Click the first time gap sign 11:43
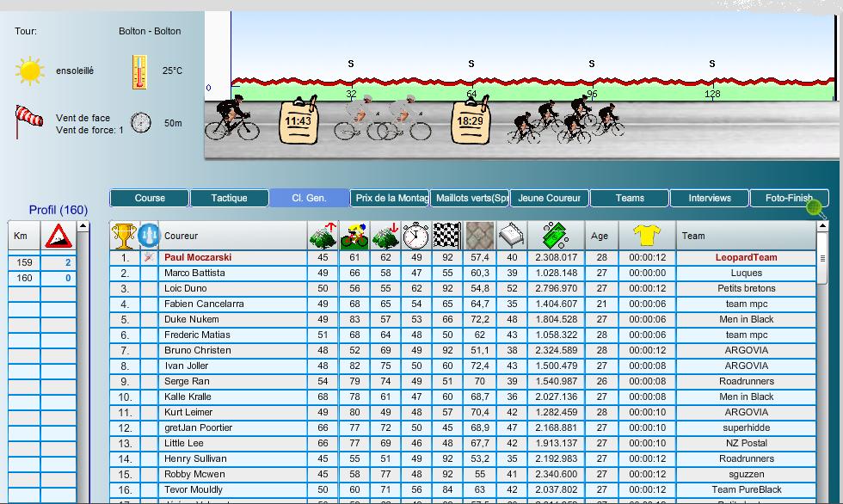 click(298, 121)
